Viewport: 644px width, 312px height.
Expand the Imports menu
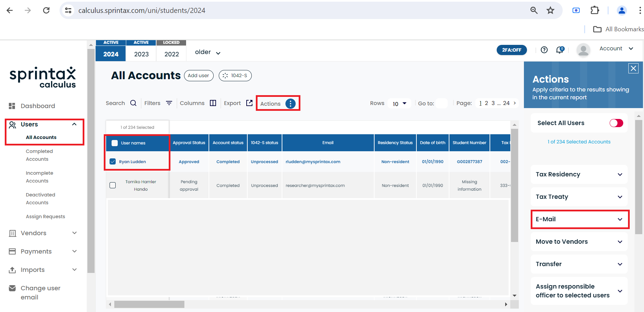[43, 270]
